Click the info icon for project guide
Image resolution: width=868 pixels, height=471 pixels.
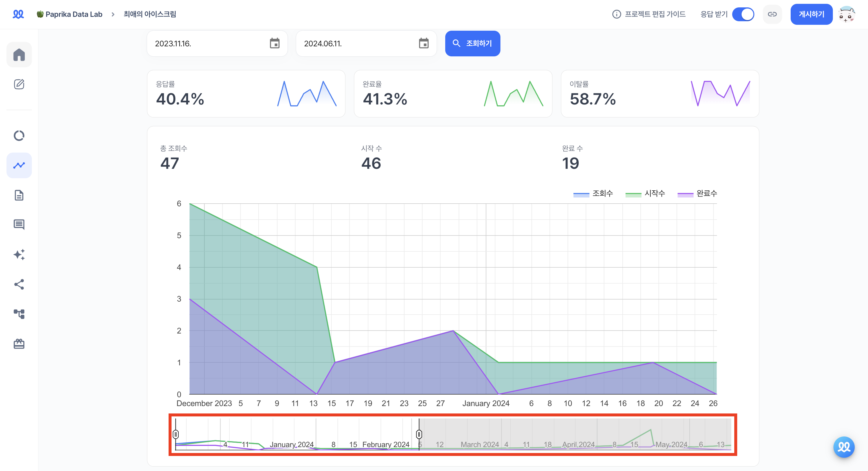click(616, 14)
